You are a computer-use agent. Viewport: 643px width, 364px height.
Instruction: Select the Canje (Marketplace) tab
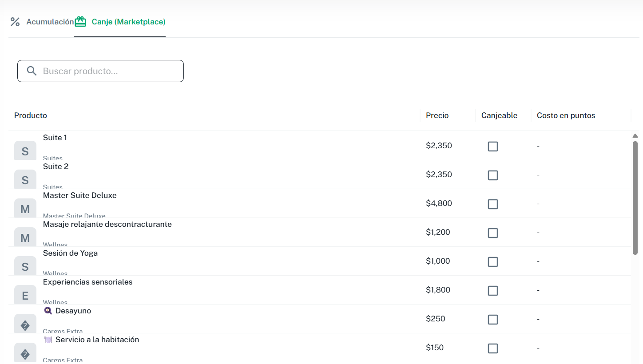pyautogui.click(x=128, y=22)
